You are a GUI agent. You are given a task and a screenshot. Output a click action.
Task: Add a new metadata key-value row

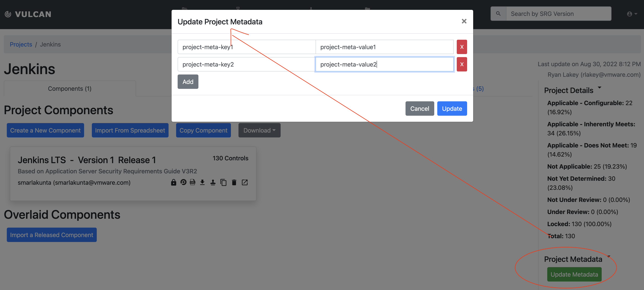pos(188,81)
